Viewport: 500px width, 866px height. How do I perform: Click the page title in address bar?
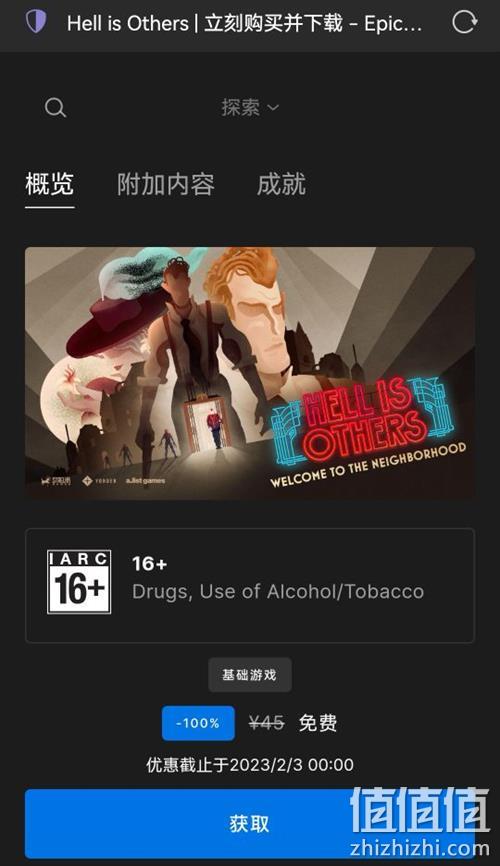point(244,23)
